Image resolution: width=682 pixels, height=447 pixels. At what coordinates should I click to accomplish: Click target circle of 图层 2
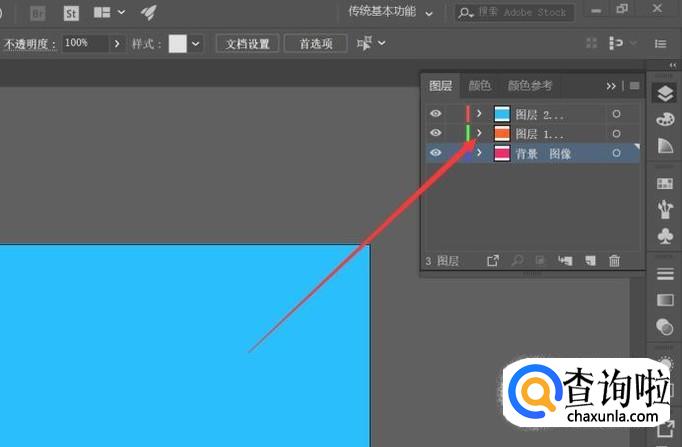click(x=616, y=114)
